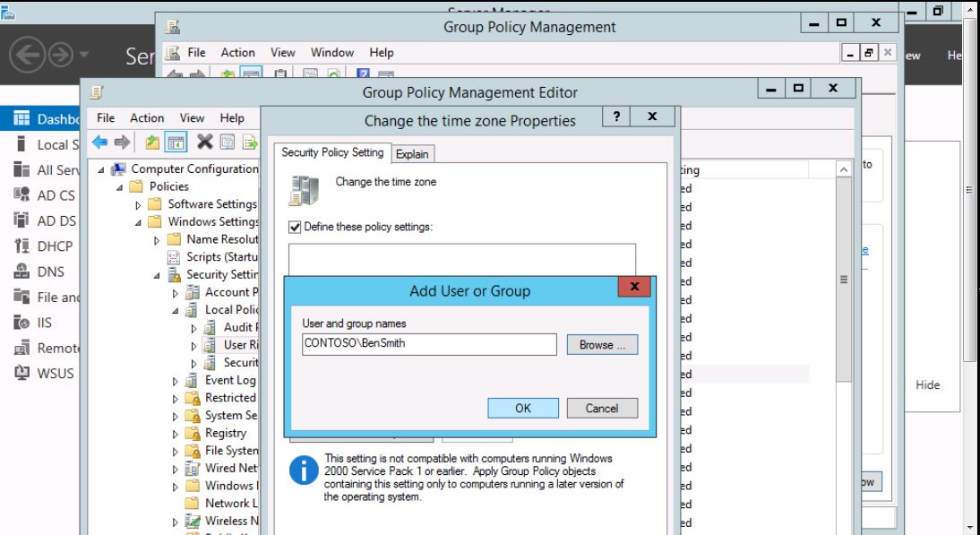The image size is (980, 535).
Task: Click the blue Back arrow in Policy Editor toolbar
Action: click(x=100, y=142)
